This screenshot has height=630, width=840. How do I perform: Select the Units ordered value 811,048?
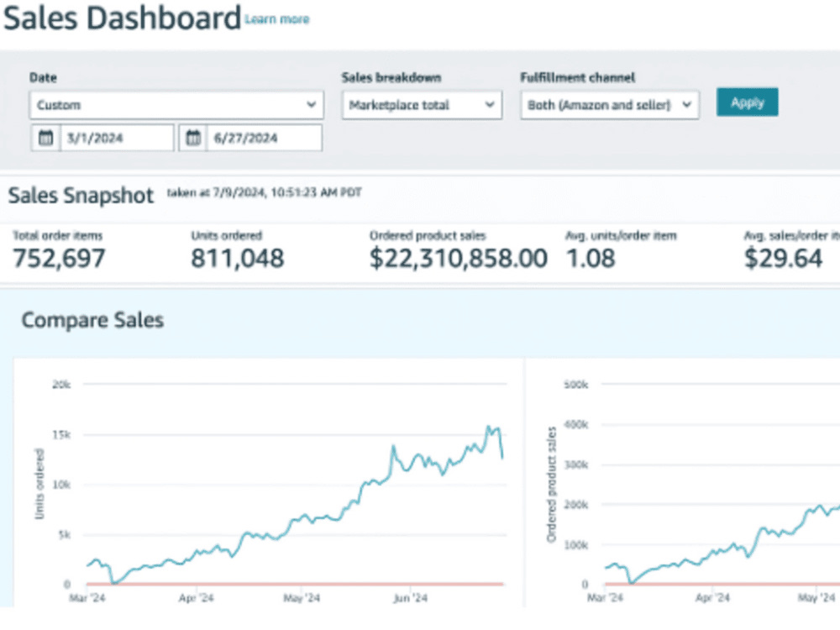click(x=238, y=258)
